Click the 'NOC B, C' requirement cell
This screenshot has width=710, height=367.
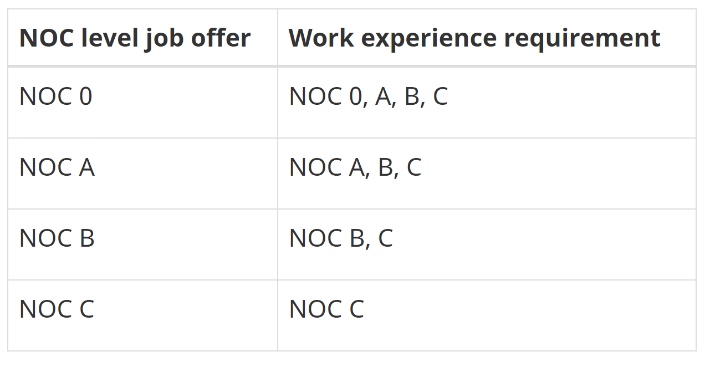487,244
